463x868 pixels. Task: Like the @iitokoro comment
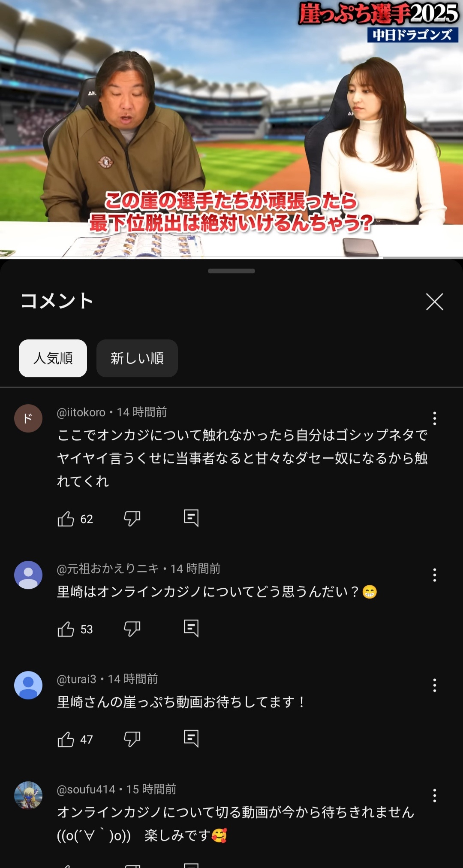pos(66,519)
